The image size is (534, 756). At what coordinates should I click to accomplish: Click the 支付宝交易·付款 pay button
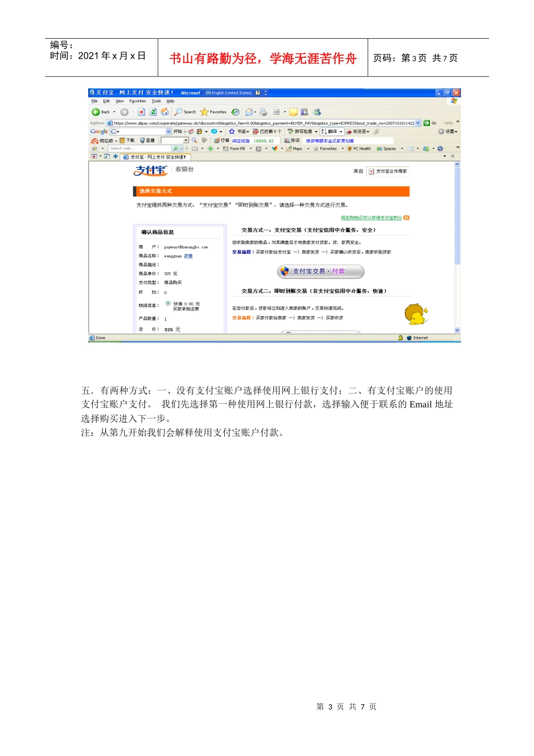coord(321,271)
